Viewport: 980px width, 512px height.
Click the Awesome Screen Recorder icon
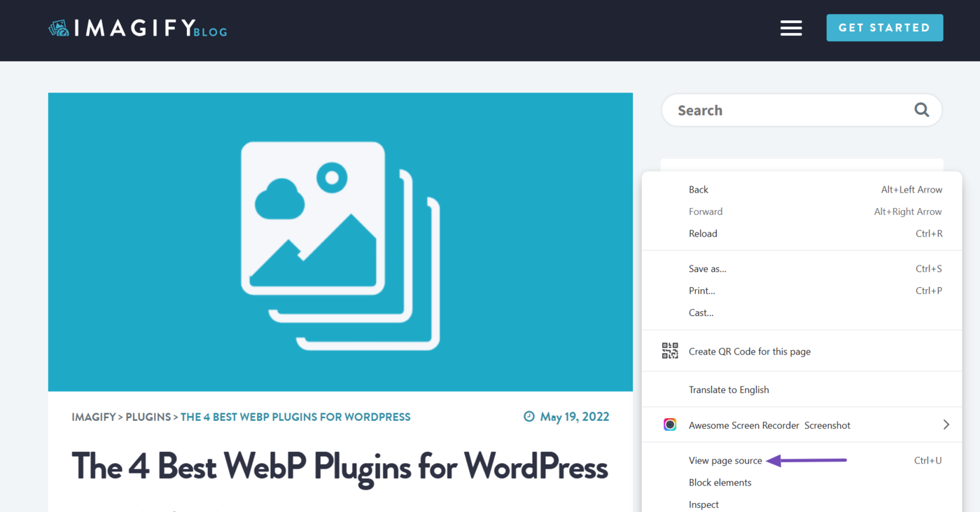coord(670,425)
